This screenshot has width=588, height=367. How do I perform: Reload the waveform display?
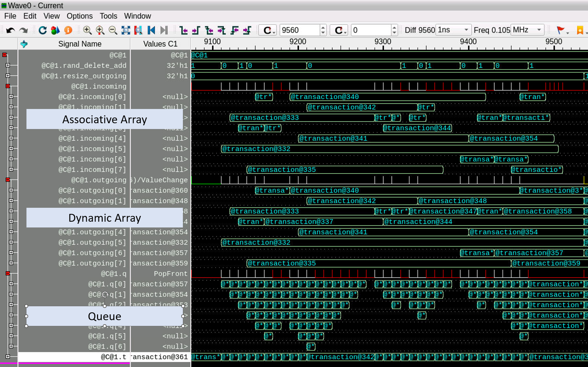(42, 30)
